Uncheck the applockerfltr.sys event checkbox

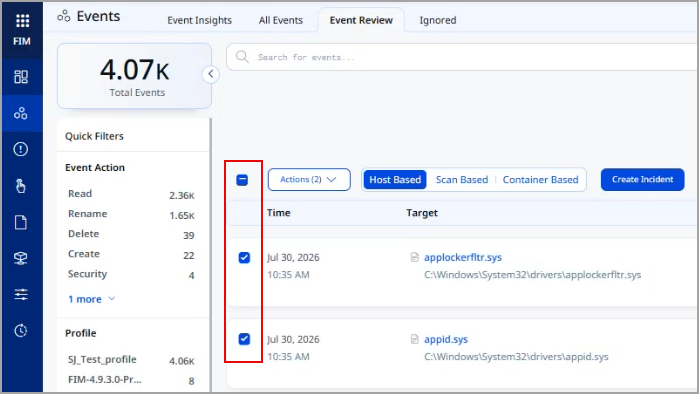tap(244, 258)
